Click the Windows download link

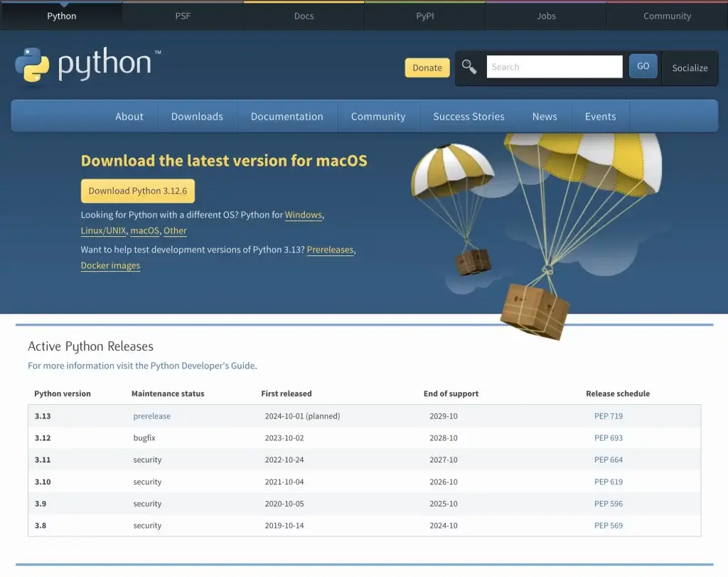[304, 215]
